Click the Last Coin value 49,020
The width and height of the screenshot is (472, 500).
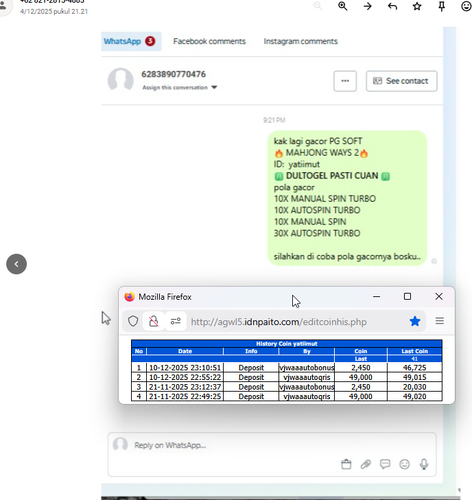click(x=415, y=396)
